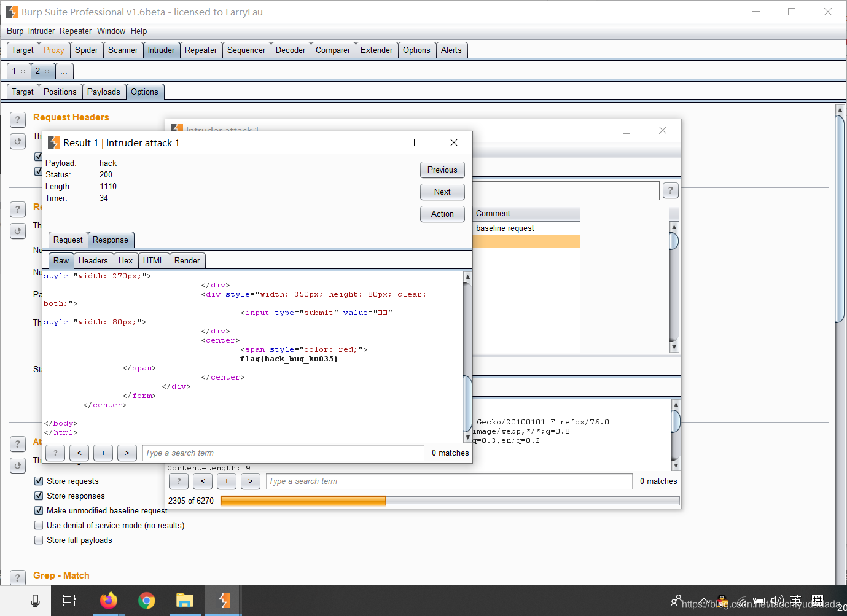
Task: Open Chrome from the taskbar
Action: click(x=147, y=600)
